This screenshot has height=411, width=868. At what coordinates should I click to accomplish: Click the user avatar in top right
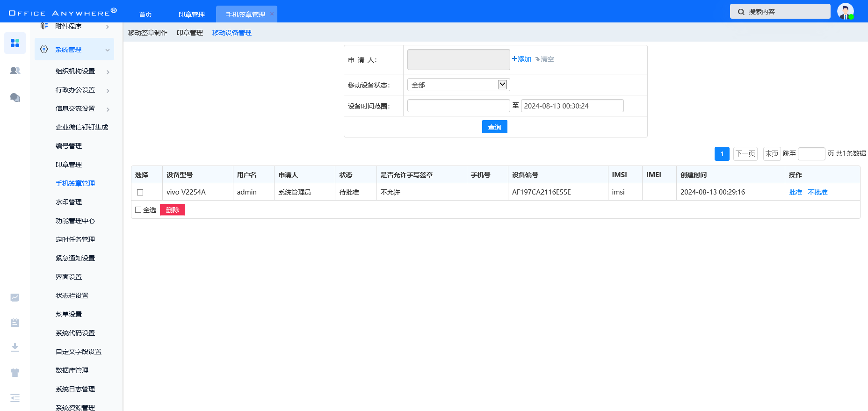click(845, 11)
